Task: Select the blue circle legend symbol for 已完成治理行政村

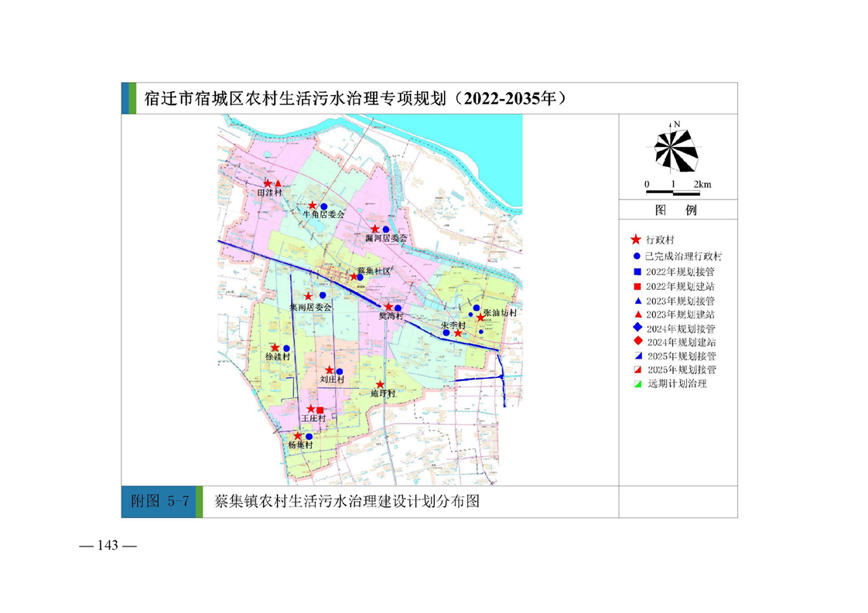Action: (636, 256)
